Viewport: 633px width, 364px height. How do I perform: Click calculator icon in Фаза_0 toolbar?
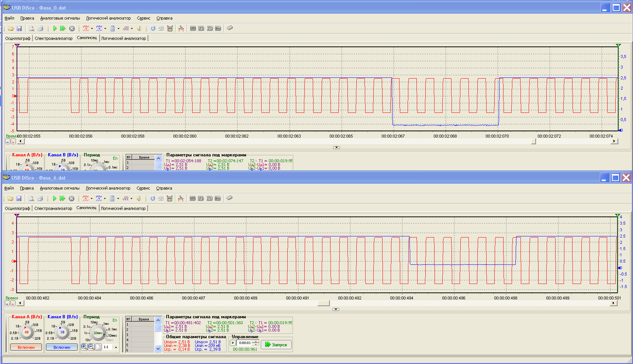[113, 28]
